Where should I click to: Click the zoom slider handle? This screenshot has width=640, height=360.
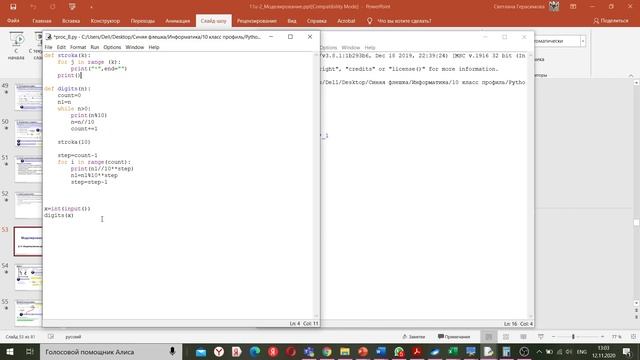[x=573, y=337]
